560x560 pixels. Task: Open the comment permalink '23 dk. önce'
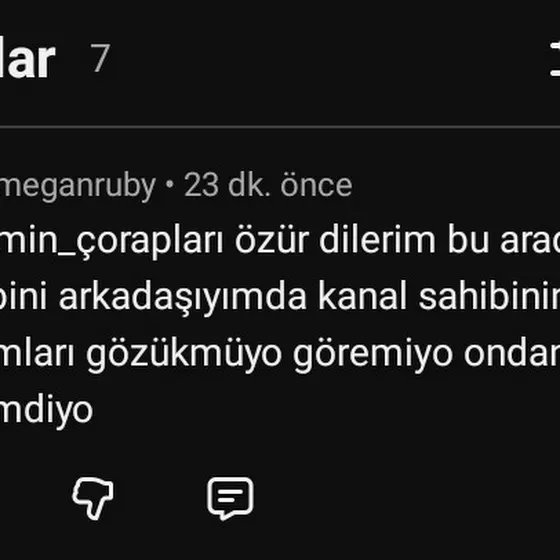(268, 185)
